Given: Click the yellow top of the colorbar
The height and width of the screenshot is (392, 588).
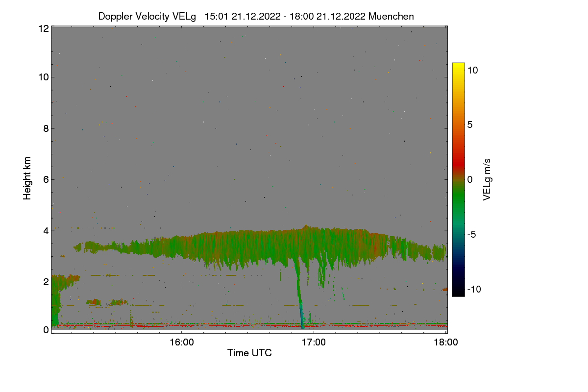Looking at the screenshot, I should coord(458,68).
